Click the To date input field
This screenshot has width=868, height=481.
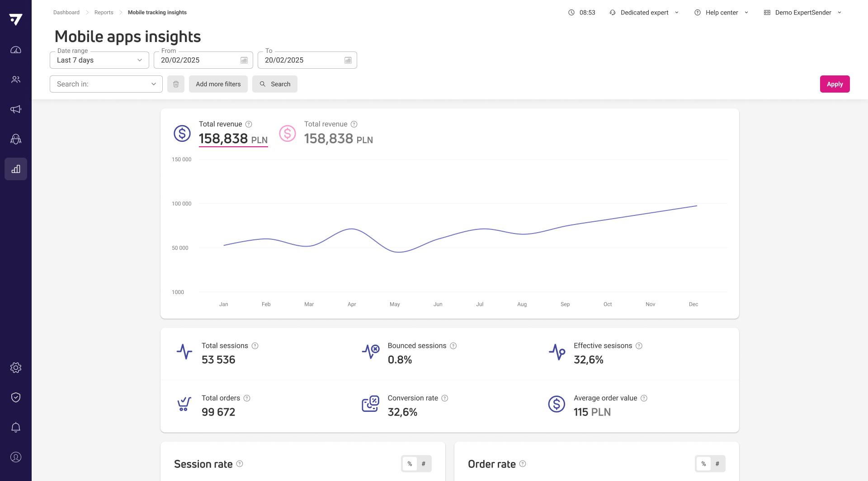click(307, 60)
